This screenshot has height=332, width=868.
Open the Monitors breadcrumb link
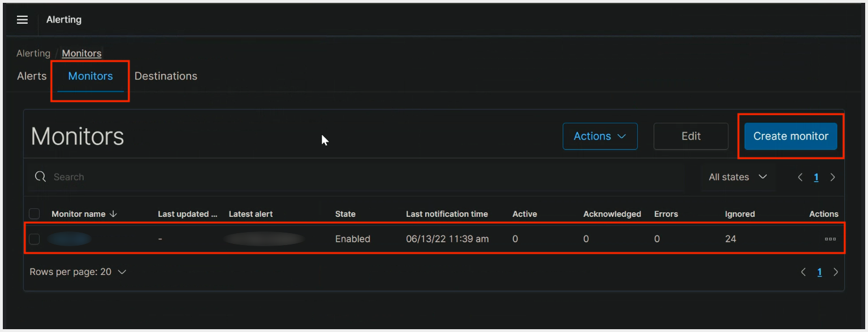(81, 53)
